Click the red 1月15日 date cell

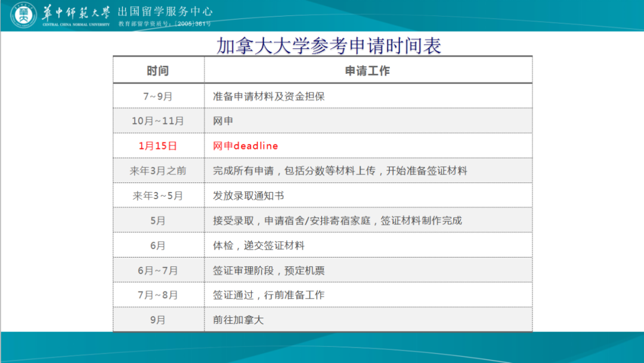point(158,146)
